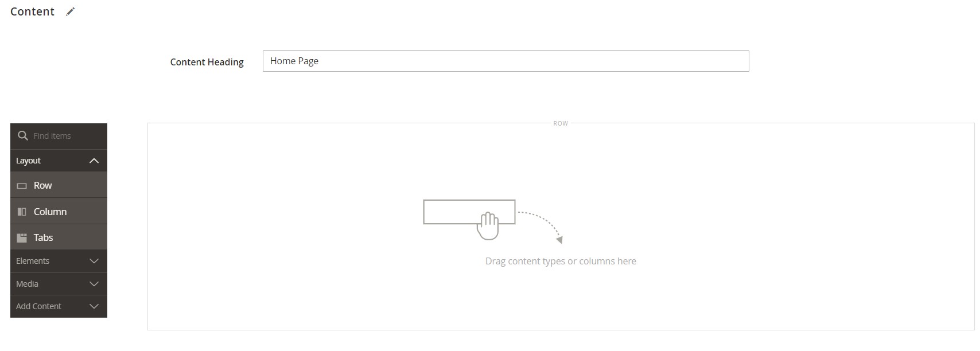Focus the Content Heading text field
980x351 pixels.
(505, 61)
